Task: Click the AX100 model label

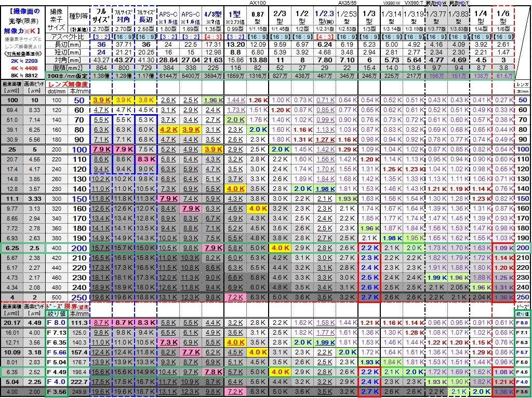Action: (x=258, y=3)
